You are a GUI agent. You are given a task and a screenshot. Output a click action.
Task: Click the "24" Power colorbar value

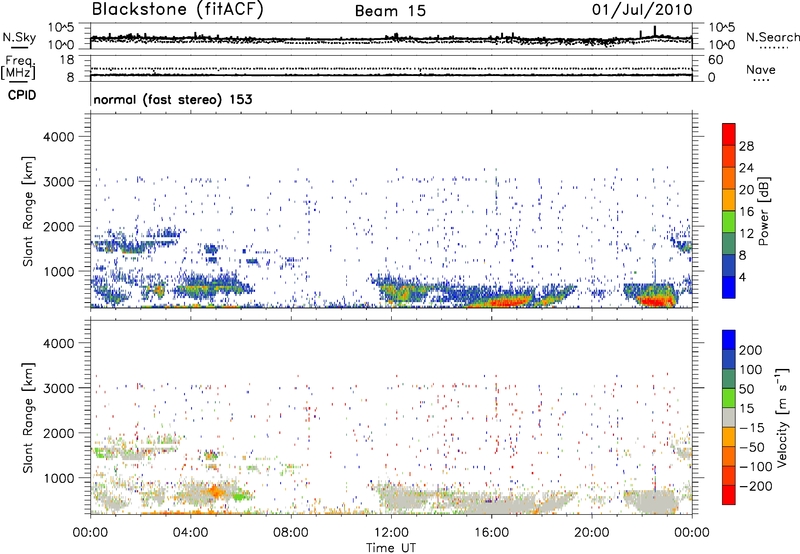pyautogui.click(x=746, y=168)
